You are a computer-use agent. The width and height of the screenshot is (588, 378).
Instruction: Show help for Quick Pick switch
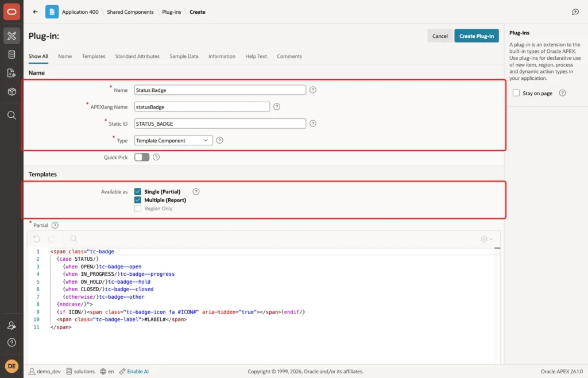(x=156, y=157)
